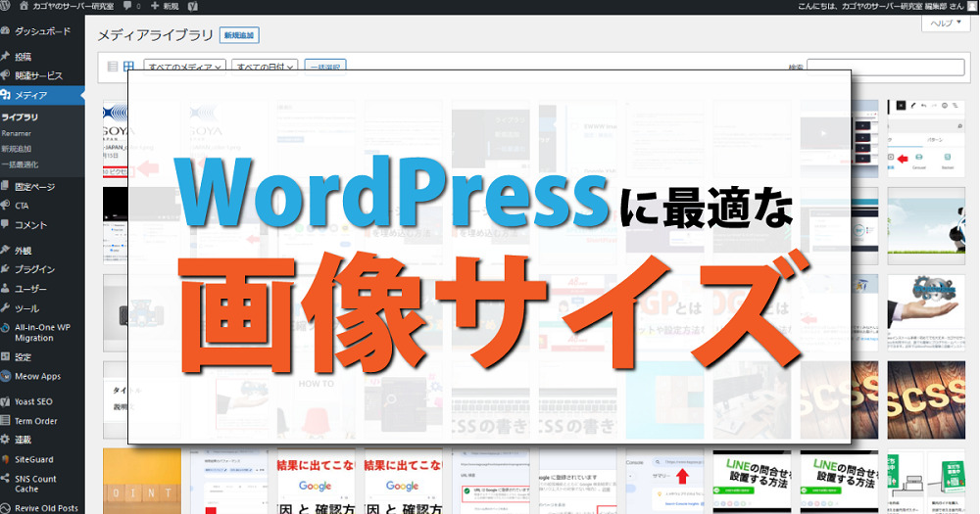
Task: Open the POINT wooden blocks thumbnail
Action: pyautogui.click(x=142, y=481)
